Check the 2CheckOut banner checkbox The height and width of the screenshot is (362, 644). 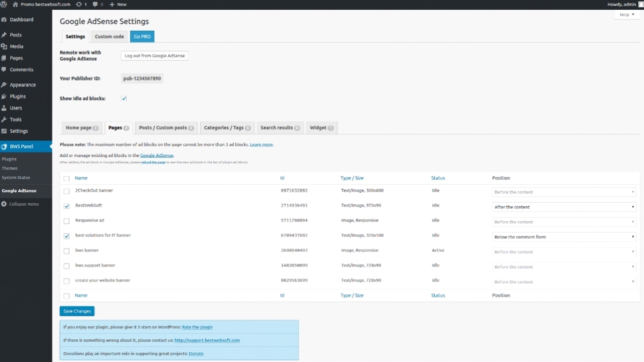coord(67,191)
